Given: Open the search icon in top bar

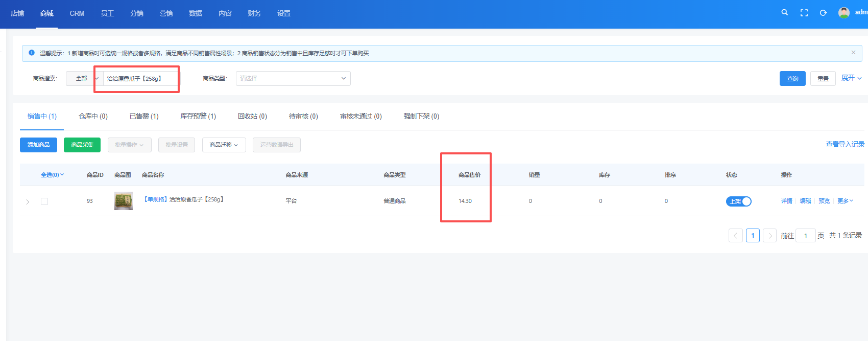Looking at the screenshot, I should (x=785, y=12).
